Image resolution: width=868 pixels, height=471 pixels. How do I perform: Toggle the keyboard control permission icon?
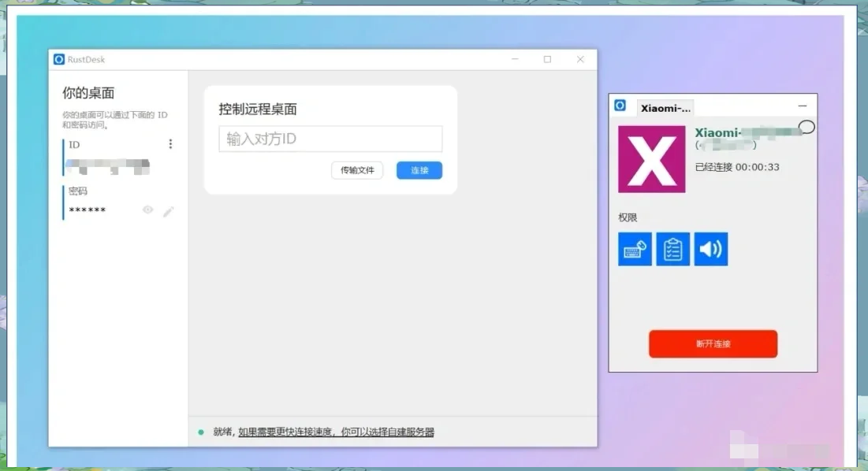635,250
